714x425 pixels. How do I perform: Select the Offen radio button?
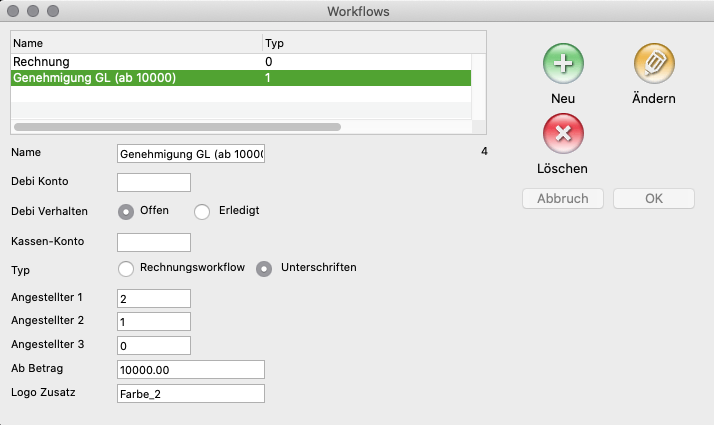(x=127, y=211)
